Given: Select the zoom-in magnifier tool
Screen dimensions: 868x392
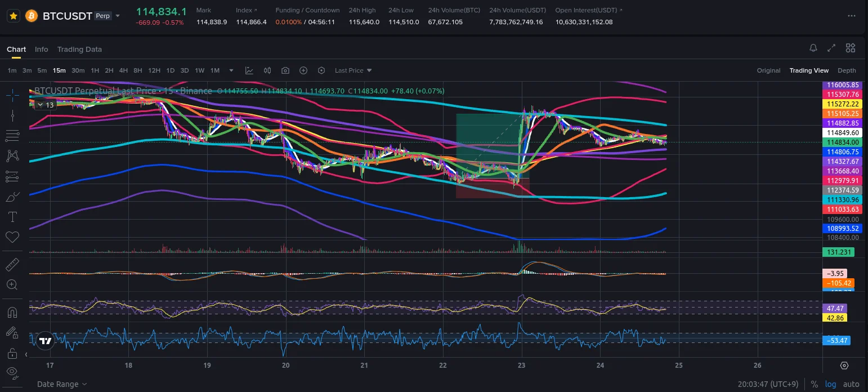Looking at the screenshot, I should click(x=12, y=285).
